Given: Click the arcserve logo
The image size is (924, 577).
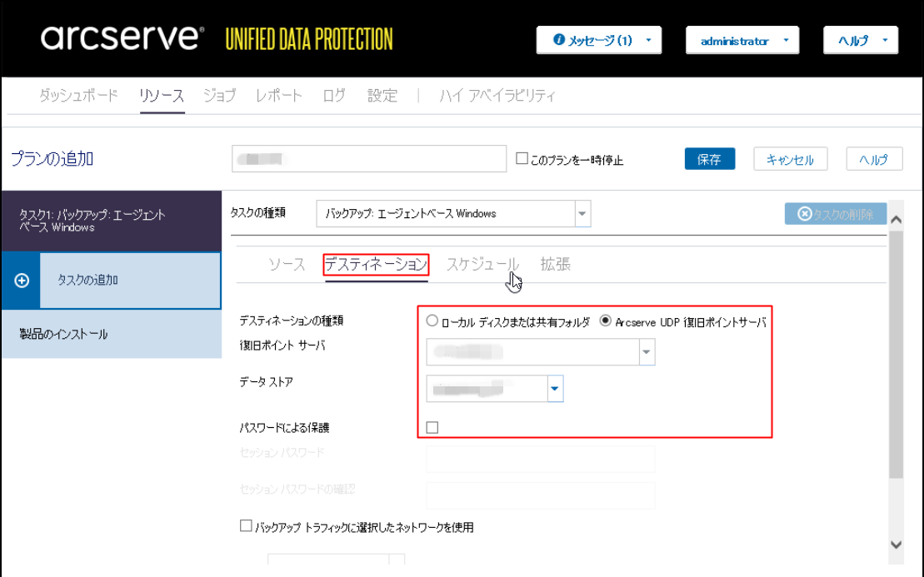Looking at the screenshot, I should click(x=122, y=38).
